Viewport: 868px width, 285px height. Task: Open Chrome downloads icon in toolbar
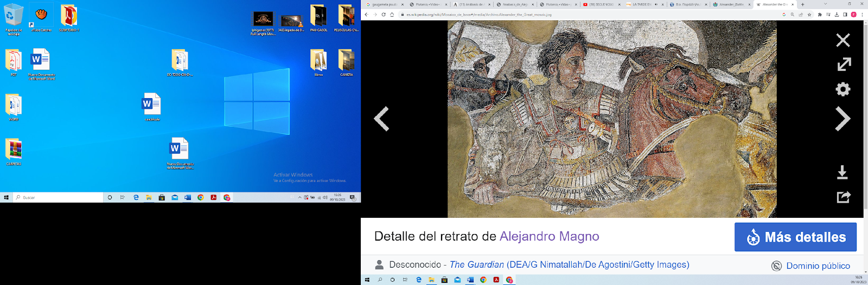(837, 15)
